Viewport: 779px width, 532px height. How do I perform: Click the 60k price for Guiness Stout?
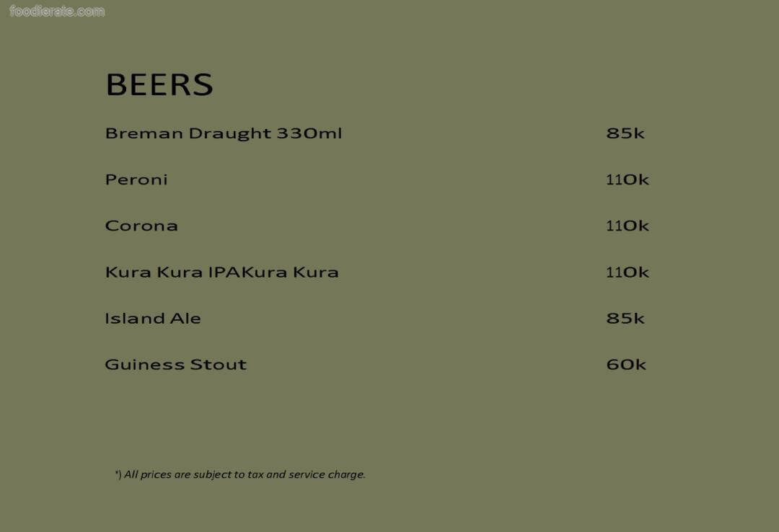pyautogui.click(x=626, y=365)
